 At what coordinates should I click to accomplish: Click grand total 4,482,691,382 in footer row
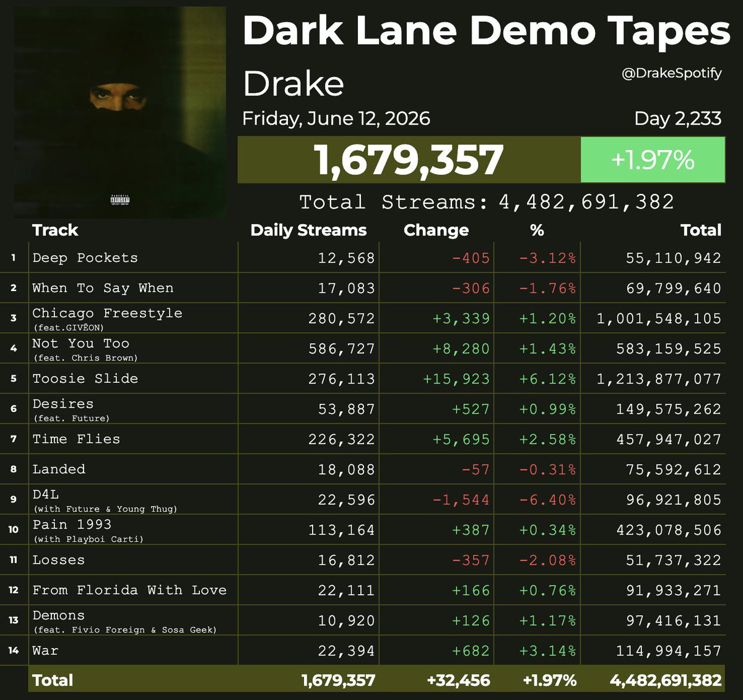coord(666,680)
